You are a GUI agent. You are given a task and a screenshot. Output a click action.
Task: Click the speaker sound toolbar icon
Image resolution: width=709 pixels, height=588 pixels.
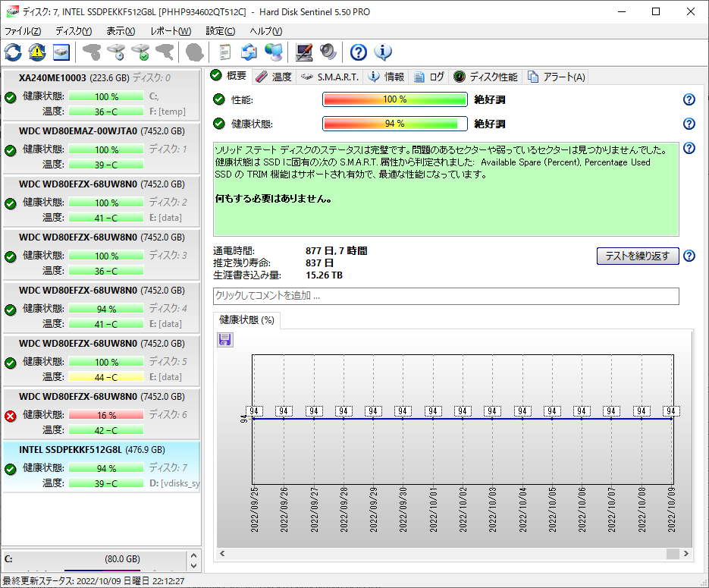point(328,52)
